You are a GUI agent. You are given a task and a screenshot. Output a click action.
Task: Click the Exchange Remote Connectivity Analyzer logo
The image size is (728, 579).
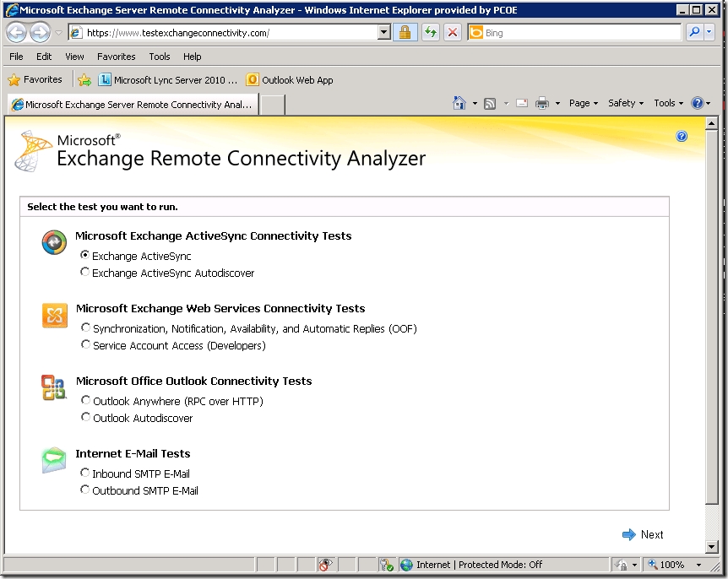click(34, 151)
